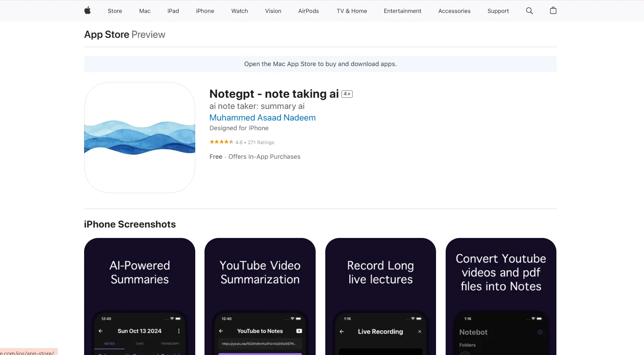644x355 pixels.
Task: Select Watch in the top navigation
Action: click(240, 11)
